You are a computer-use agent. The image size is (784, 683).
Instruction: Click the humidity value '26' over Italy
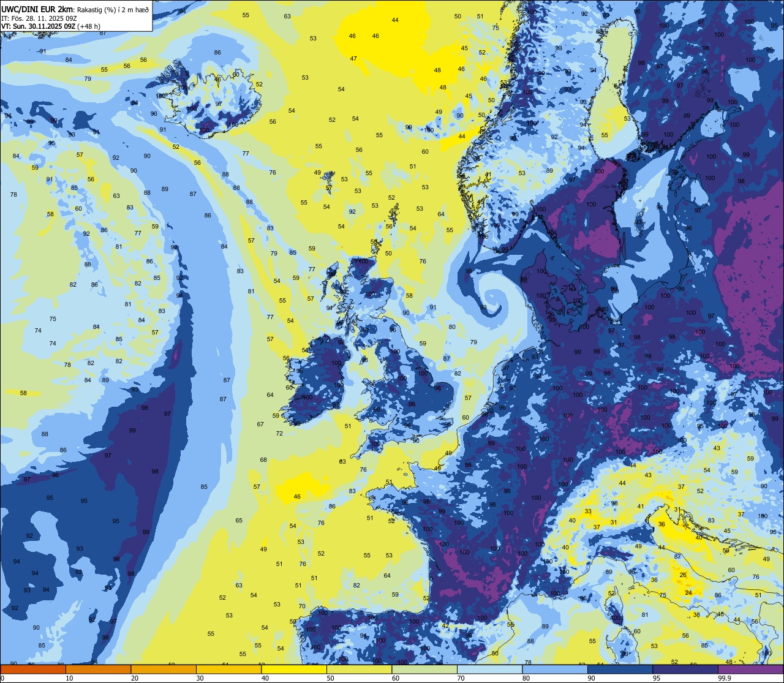coord(684,575)
